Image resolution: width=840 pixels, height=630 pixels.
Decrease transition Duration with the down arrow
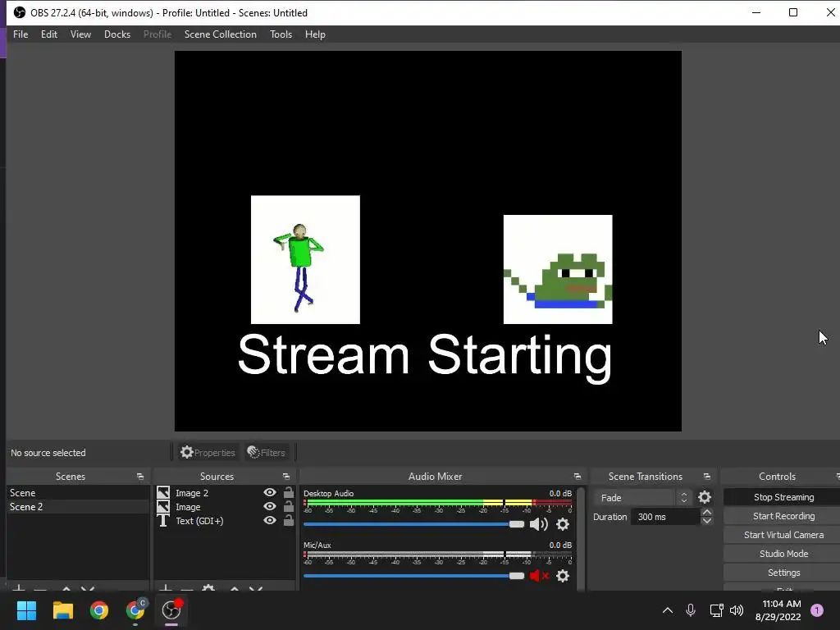(x=706, y=521)
